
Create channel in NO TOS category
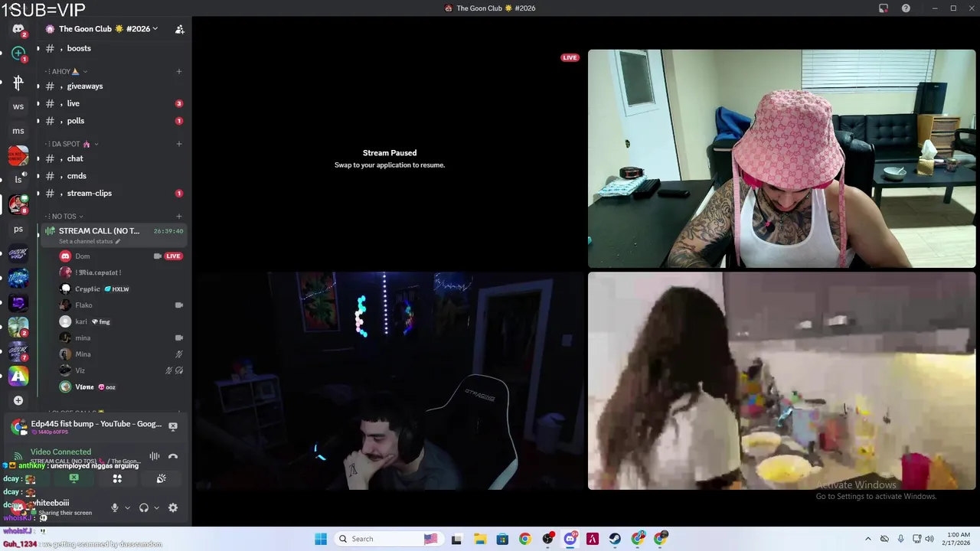tap(179, 217)
